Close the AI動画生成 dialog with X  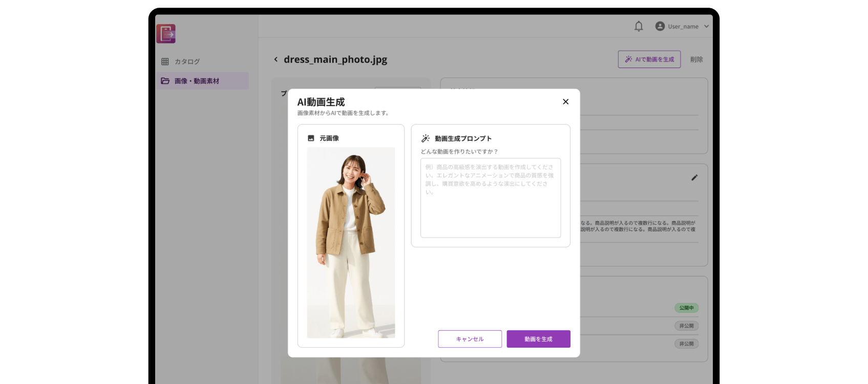[x=565, y=102]
